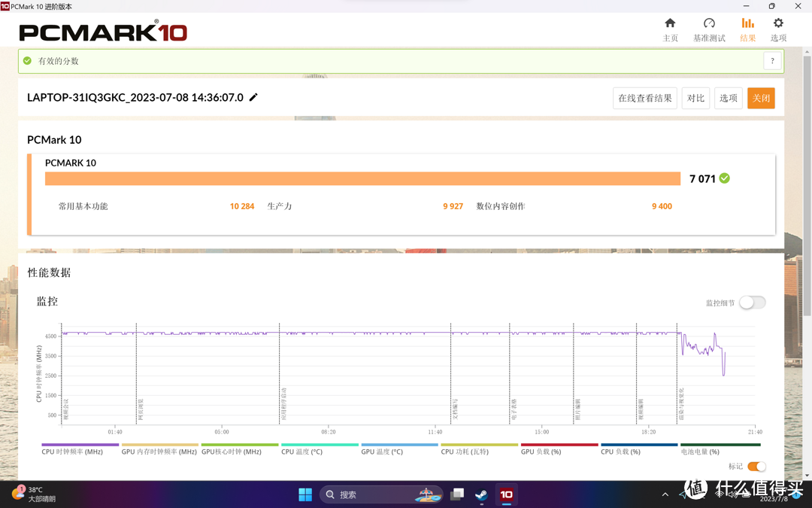Toggle 电池电量 (%) legend
Screen dimensions: 812x508
click(x=720, y=449)
